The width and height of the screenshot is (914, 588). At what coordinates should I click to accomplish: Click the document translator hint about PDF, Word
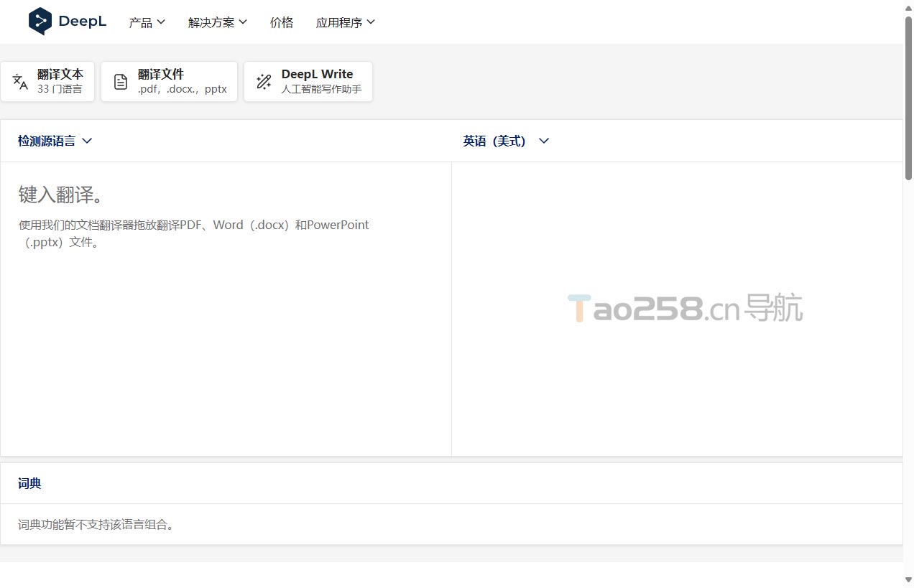point(194,233)
